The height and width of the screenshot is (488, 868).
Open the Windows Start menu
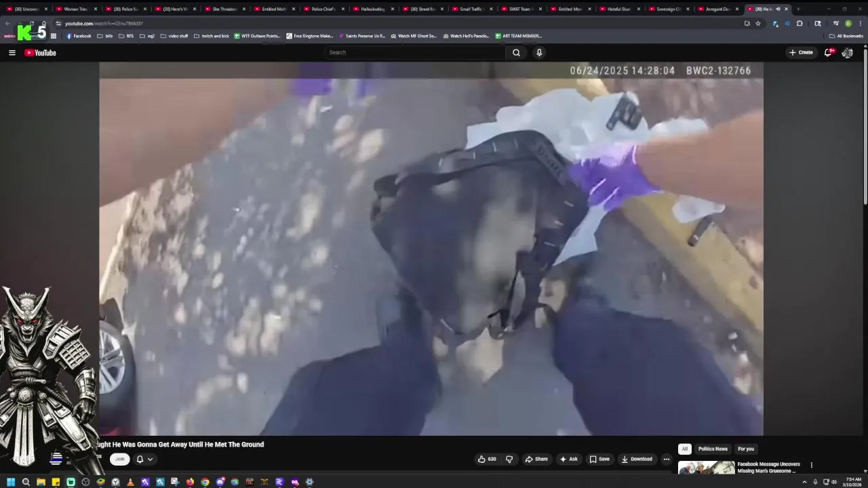[x=10, y=482]
